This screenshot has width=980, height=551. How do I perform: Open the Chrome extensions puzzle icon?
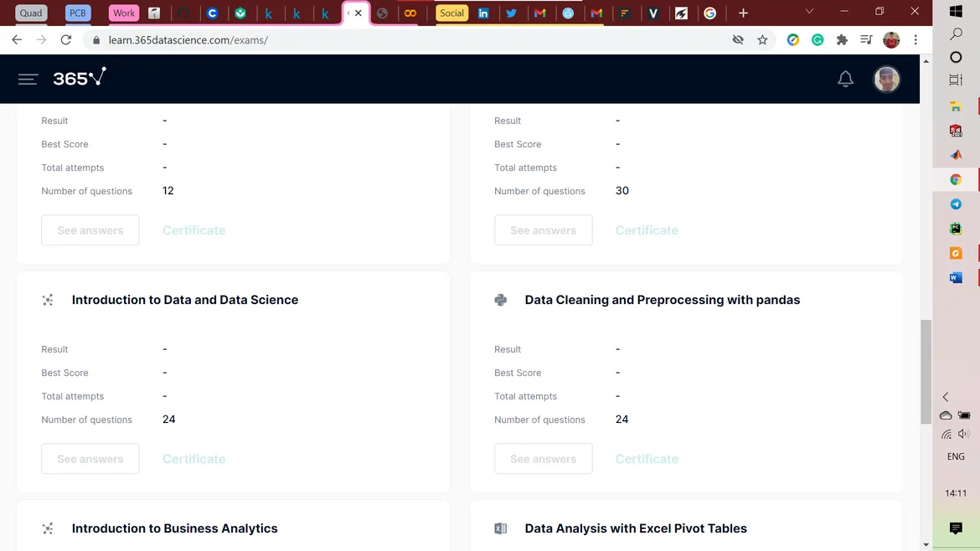842,39
